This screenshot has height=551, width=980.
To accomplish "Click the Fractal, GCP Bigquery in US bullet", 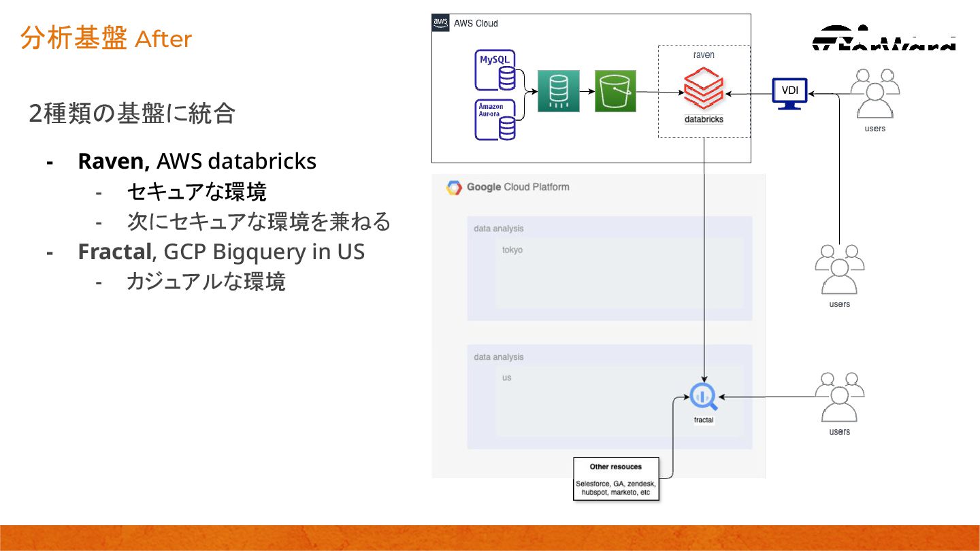I will [x=221, y=252].
